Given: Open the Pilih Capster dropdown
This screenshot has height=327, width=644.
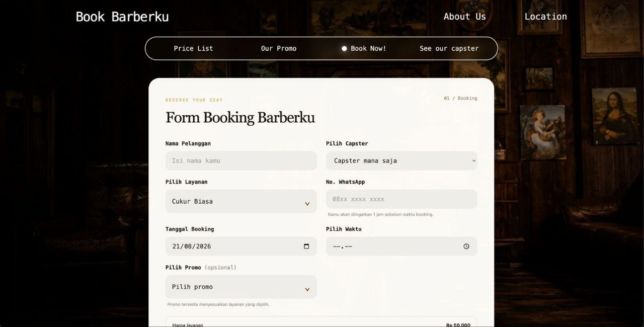Looking at the screenshot, I should (401, 160).
